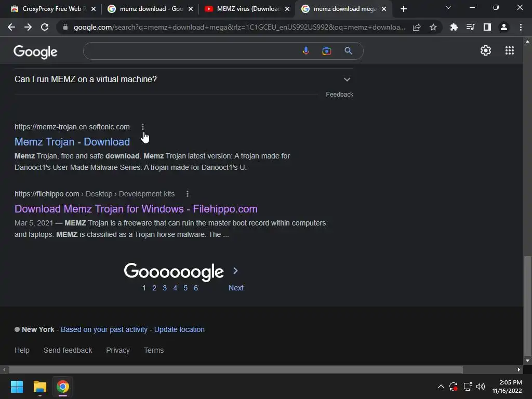
Task: Reload the current page
Action: pos(45,27)
